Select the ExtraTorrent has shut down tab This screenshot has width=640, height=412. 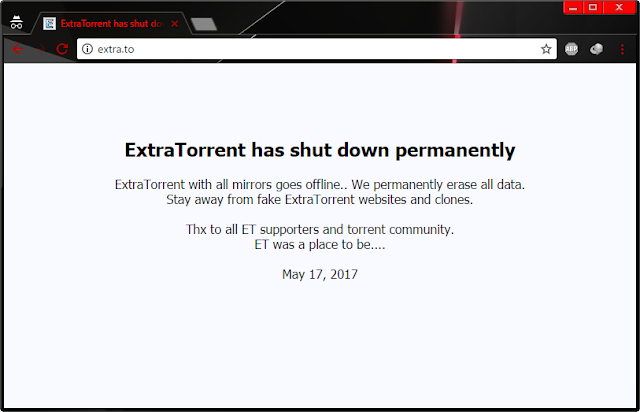[x=112, y=24]
